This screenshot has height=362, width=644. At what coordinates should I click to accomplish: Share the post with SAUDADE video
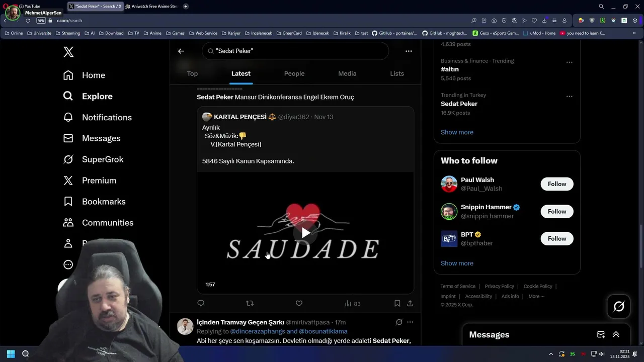click(410, 303)
